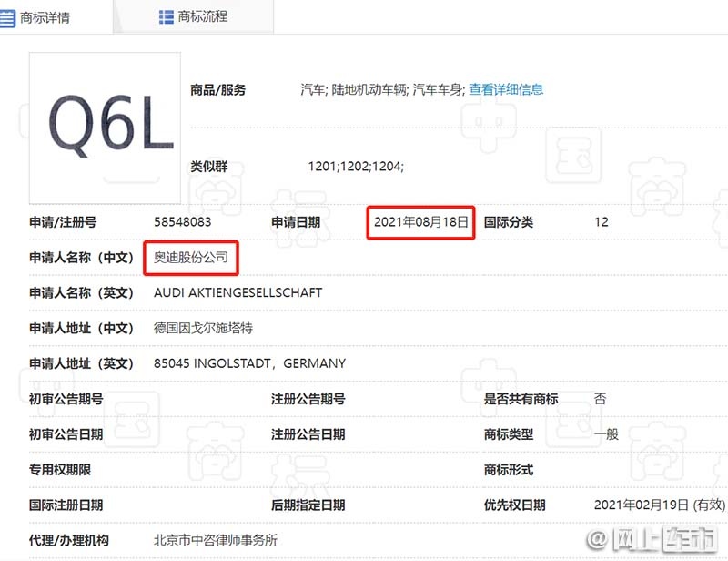Click the 国际注册日期 label

click(x=66, y=505)
